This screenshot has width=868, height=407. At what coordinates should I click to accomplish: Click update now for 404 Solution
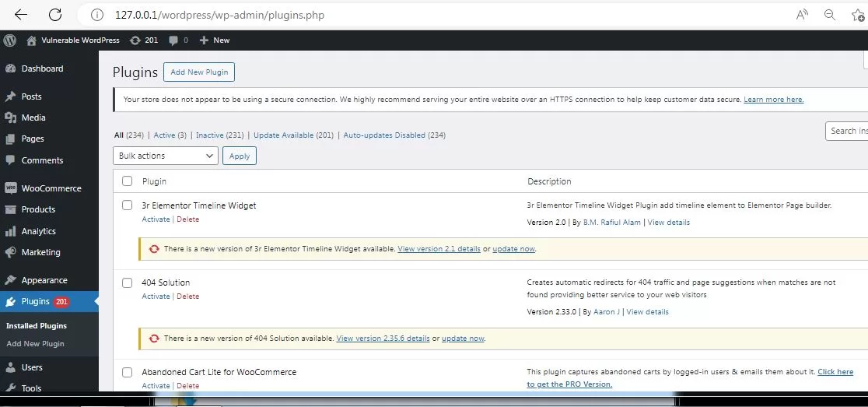[x=463, y=339]
